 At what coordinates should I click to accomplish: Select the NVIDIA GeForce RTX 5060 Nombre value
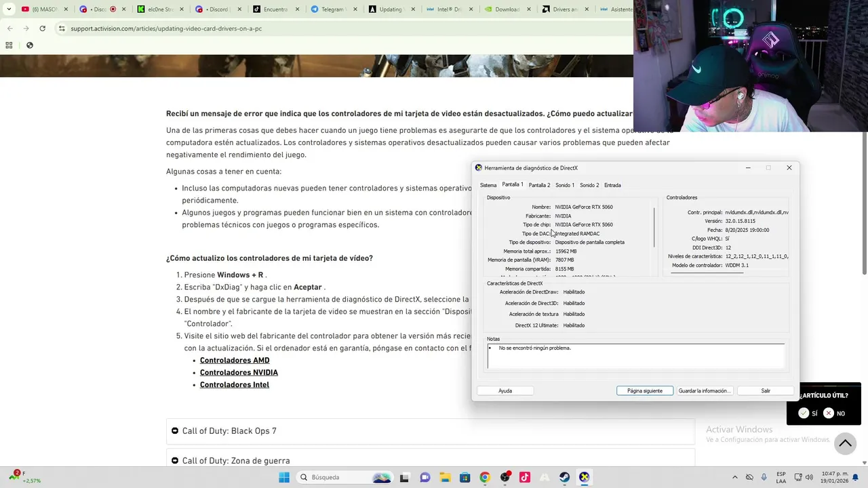click(584, 207)
